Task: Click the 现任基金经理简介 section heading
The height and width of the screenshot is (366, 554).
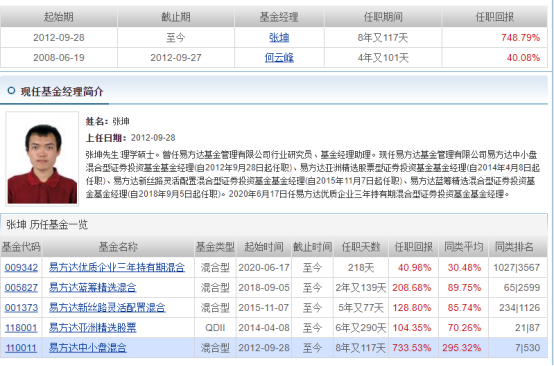Action: coord(62,92)
